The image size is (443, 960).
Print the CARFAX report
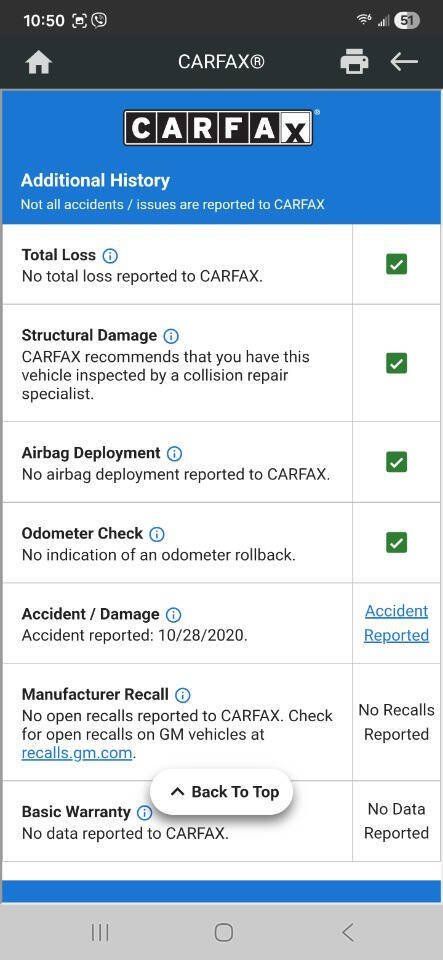[354, 62]
